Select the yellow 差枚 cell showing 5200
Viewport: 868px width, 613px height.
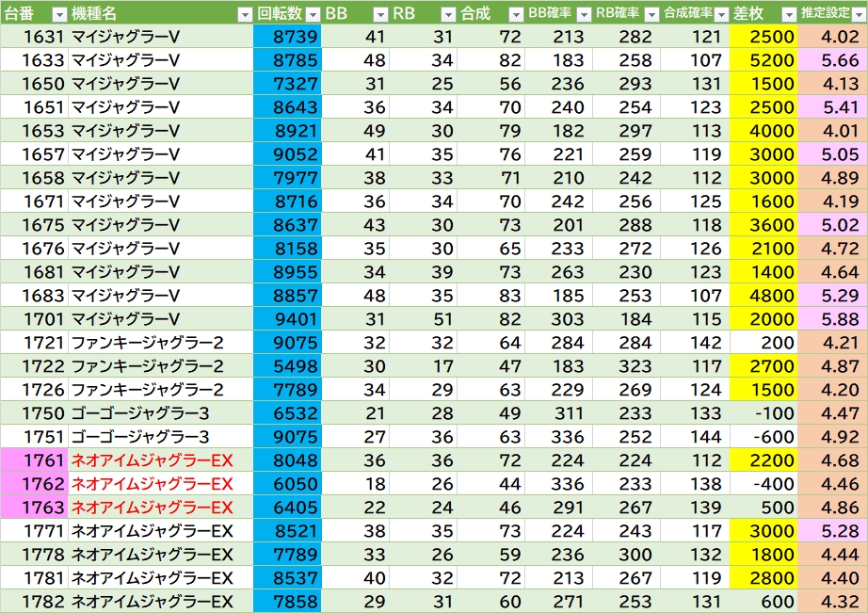(764, 60)
